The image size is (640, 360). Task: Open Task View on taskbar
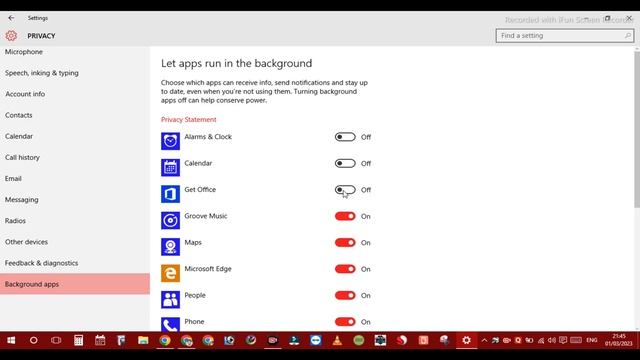pos(56,340)
